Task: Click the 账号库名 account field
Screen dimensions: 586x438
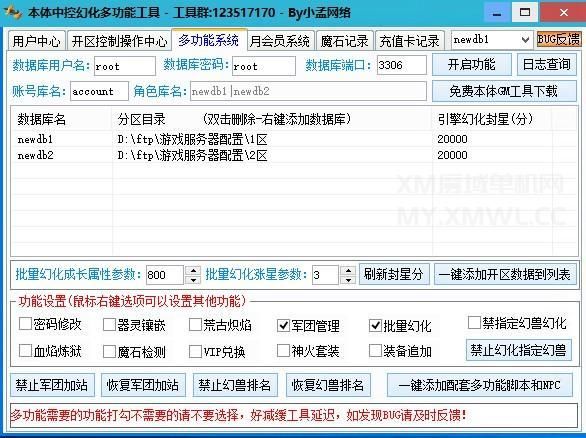Action: 99,91
